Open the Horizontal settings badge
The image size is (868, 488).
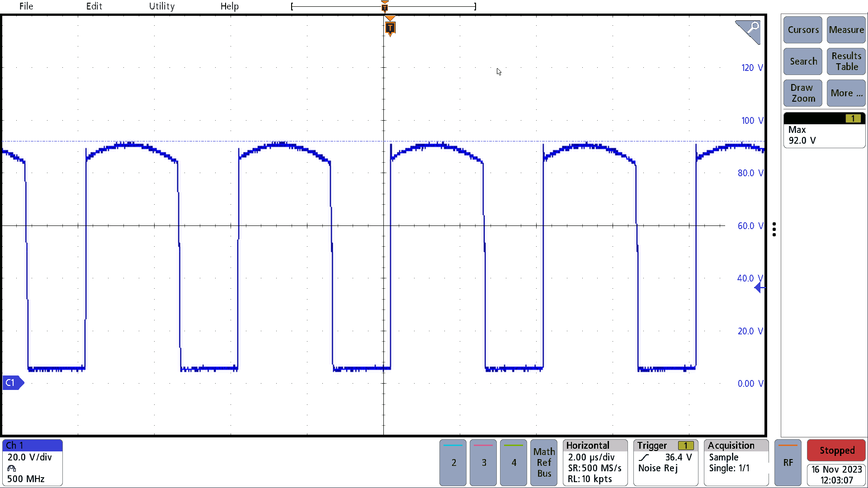coord(595,462)
